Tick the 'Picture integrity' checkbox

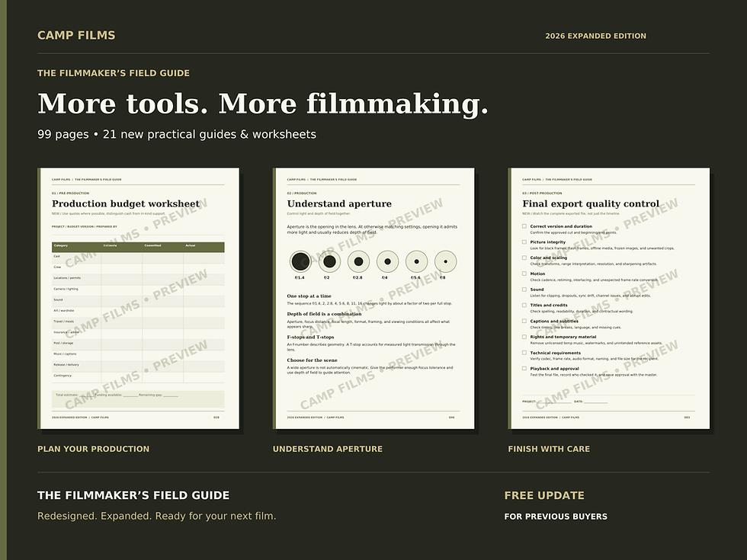524,242
